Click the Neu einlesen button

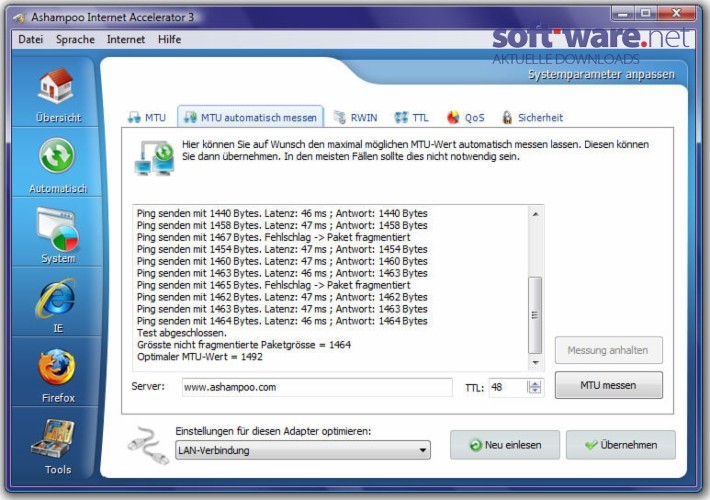(505, 445)
